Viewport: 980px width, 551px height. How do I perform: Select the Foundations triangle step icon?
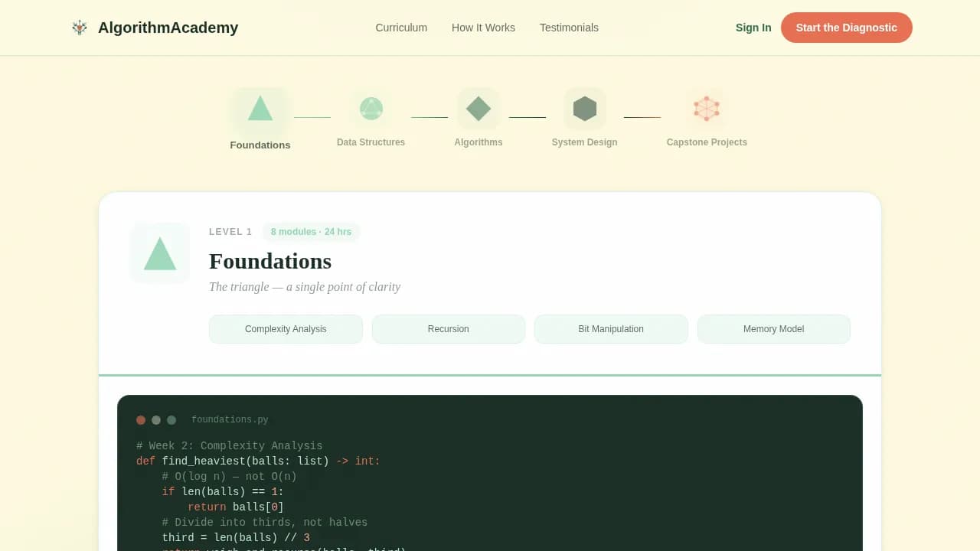260,109
